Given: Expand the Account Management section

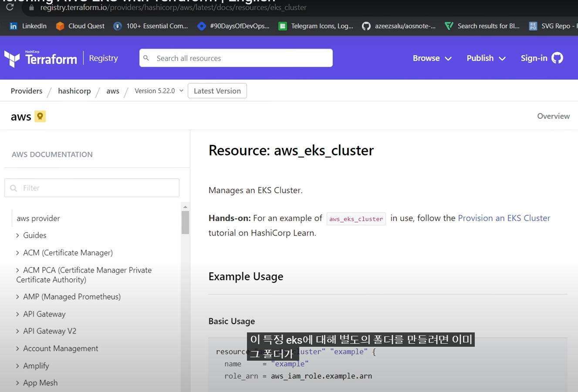Looking at the screenshot, I should point(57,348).
